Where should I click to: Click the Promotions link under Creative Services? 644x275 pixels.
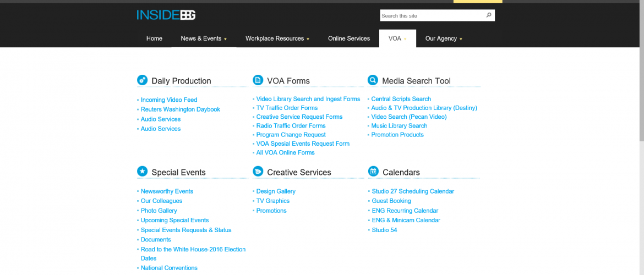(x=271, y=211)
